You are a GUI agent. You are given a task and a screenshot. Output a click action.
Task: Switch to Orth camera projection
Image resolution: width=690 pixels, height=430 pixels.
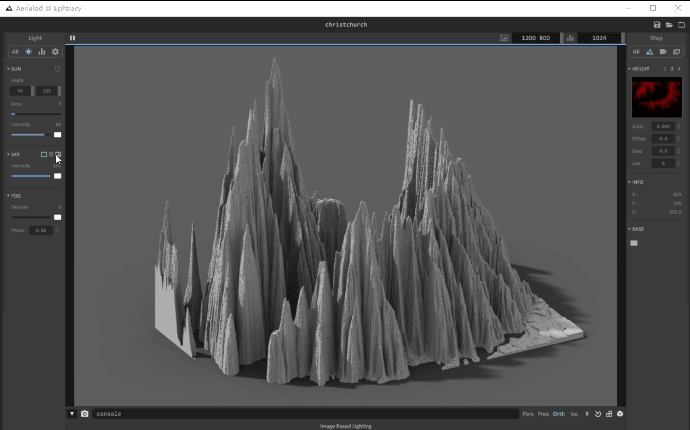(559, 413)
